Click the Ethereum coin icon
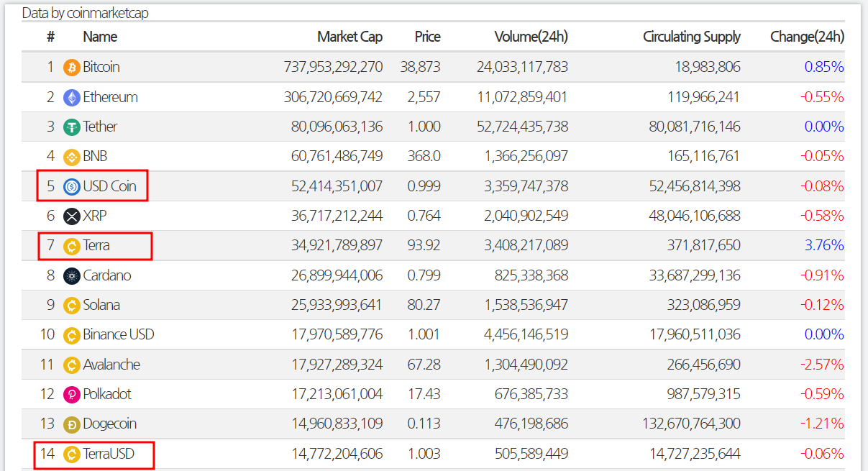 point(72,97)
